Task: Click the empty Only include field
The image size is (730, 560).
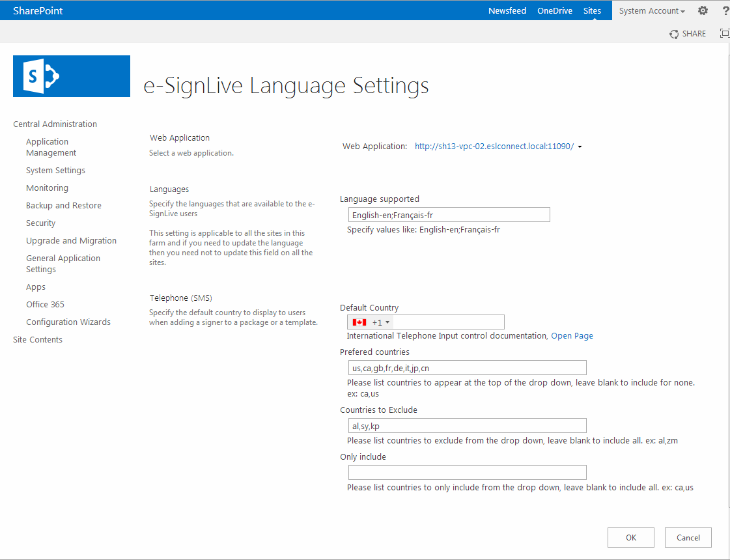Action: [x=467, y=473]
